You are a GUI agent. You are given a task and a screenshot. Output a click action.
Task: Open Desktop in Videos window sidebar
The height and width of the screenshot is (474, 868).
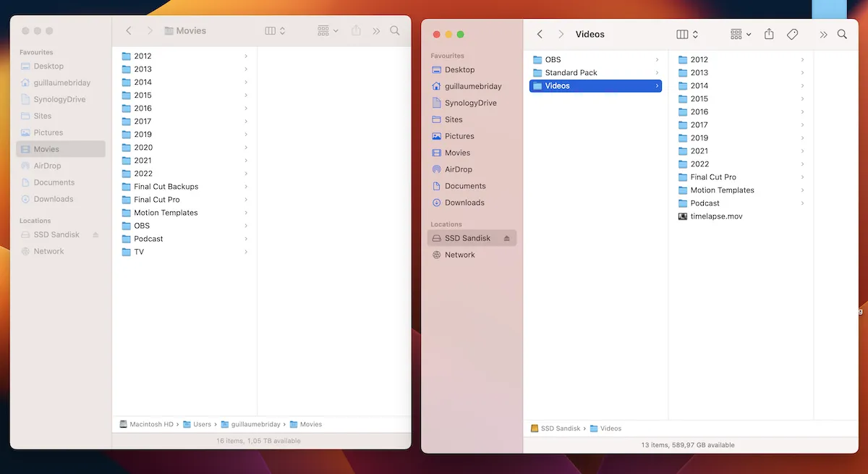pos(472,69)
